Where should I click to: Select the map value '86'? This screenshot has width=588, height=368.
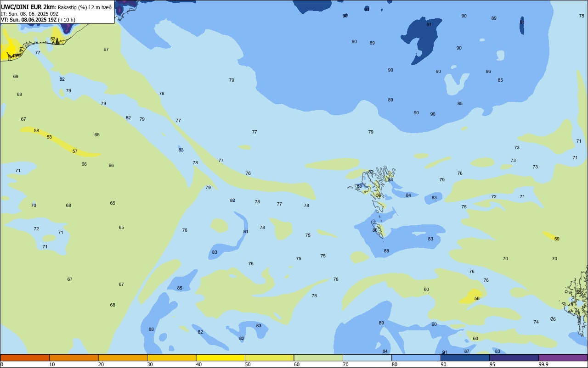pos(488,72)
